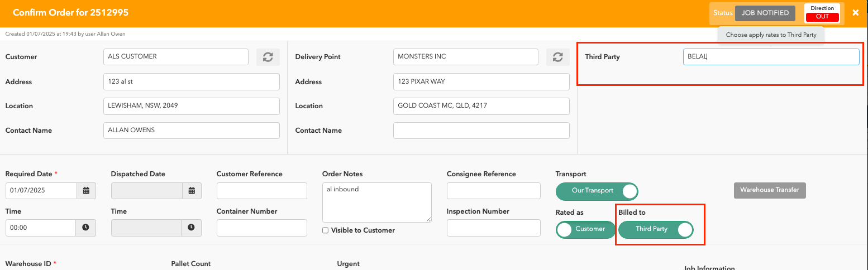
Task: Click the Customer Reference field
Action: (262, 190)
